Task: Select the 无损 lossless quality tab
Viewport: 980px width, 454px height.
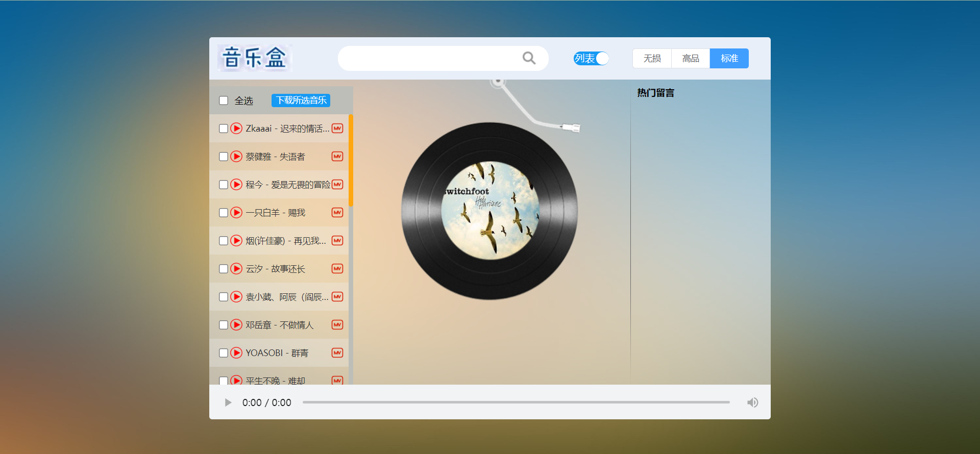Action: pyautogui.click(x=652, y=58)
